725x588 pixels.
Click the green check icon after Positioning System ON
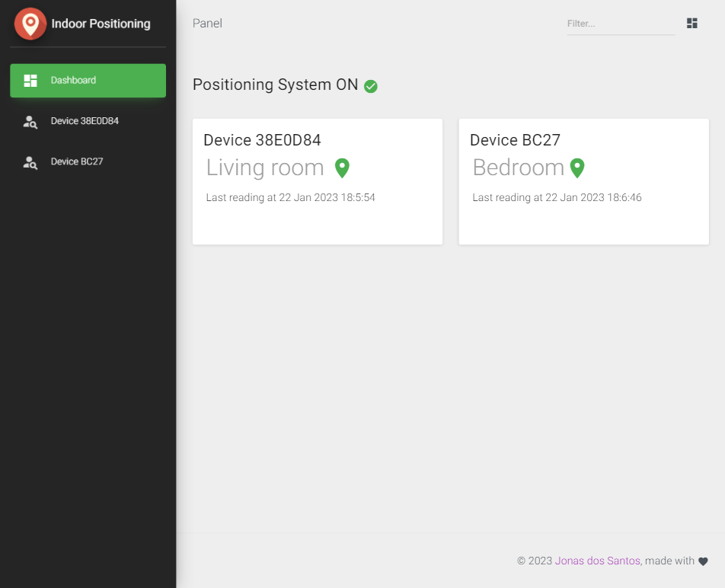pos(371,86)
